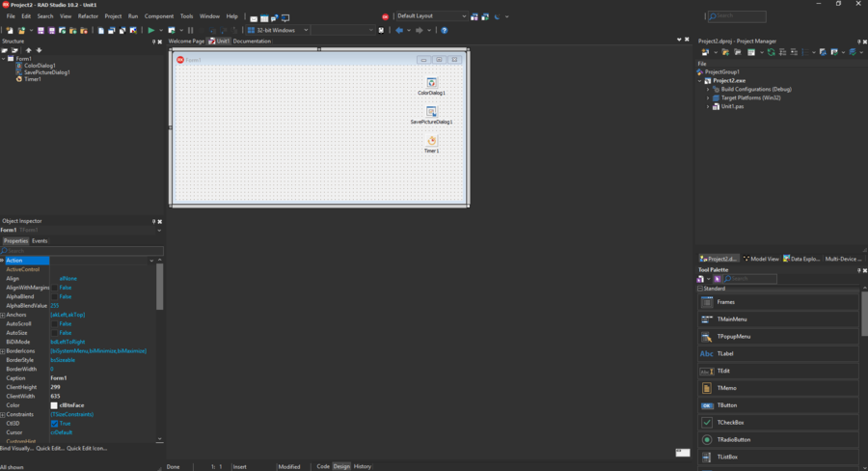Click the Run Without Debugging icon
The image size is (868, 471).
click(x=172, y=31)
